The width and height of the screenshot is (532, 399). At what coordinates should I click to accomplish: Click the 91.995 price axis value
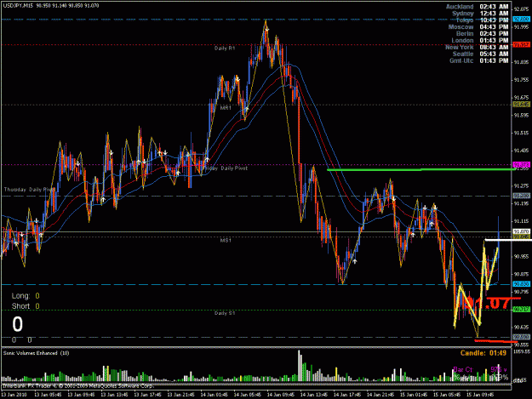(522, 26)
